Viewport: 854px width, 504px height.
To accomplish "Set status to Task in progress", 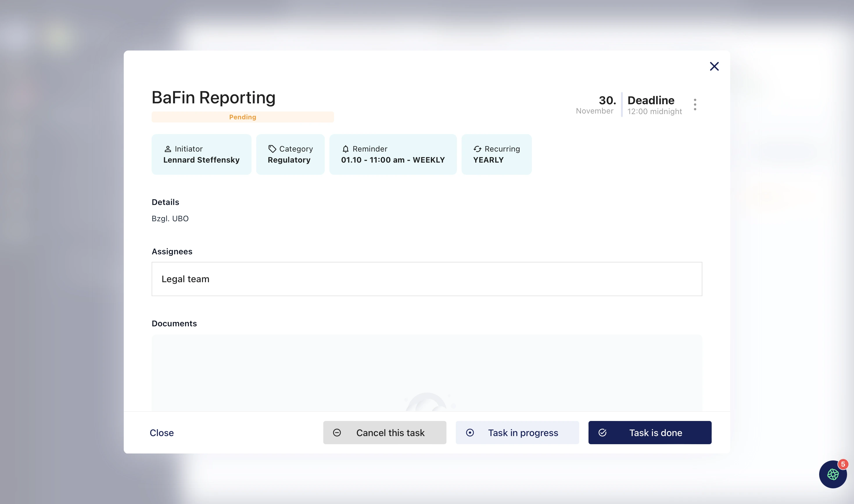I will [x=517, y=432].
